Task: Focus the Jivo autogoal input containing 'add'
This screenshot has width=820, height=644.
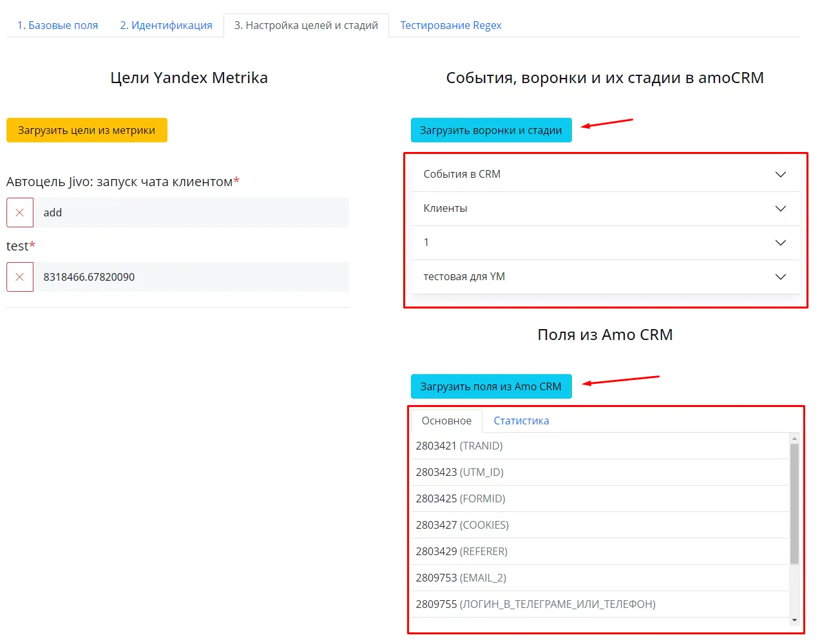Action: click(191, 213)
